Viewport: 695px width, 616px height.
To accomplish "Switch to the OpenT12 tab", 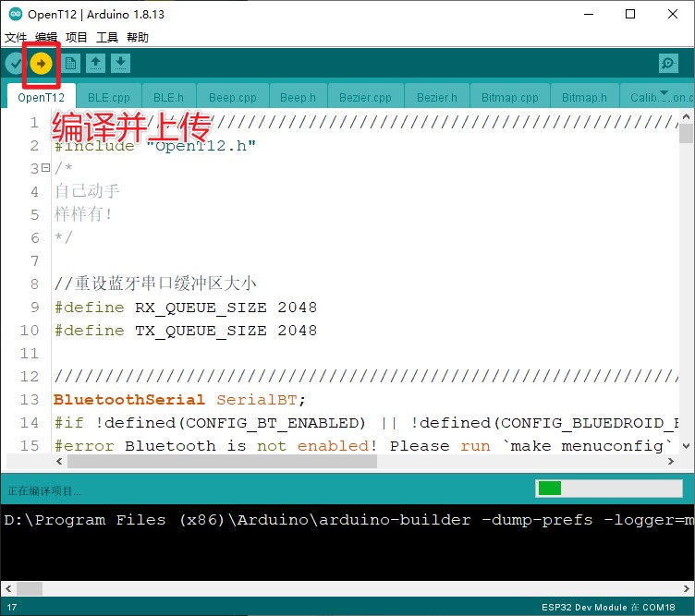I will click(x=42, y=97).
